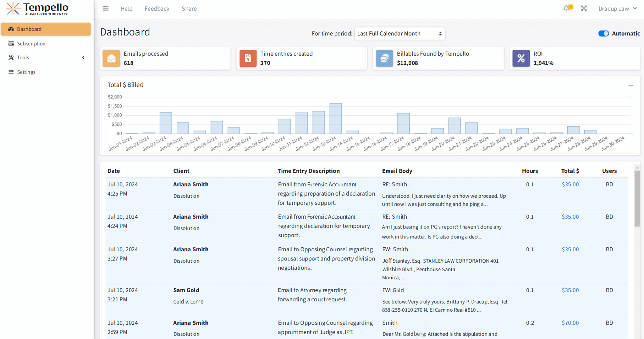This screenshot has height=339, width=644.
Task: Click the Billables Found coins icon
Action: click(385, 58)
